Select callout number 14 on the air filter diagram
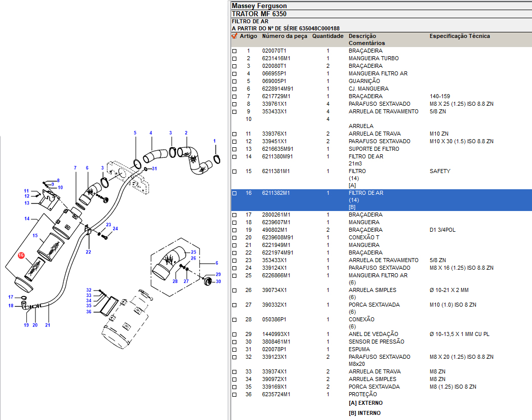The width and height of the screenshot is (532, 420). (x=27, y=219)
